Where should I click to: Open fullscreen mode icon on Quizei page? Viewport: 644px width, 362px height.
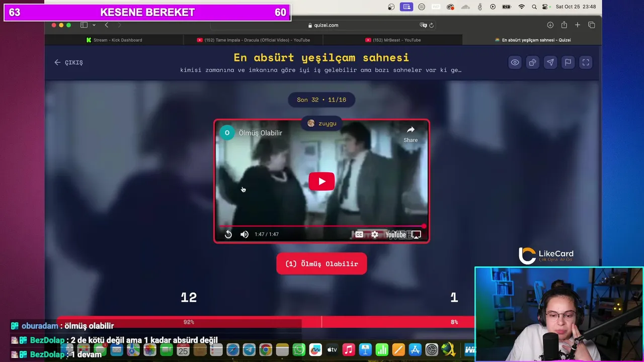(x=586, y=62)
